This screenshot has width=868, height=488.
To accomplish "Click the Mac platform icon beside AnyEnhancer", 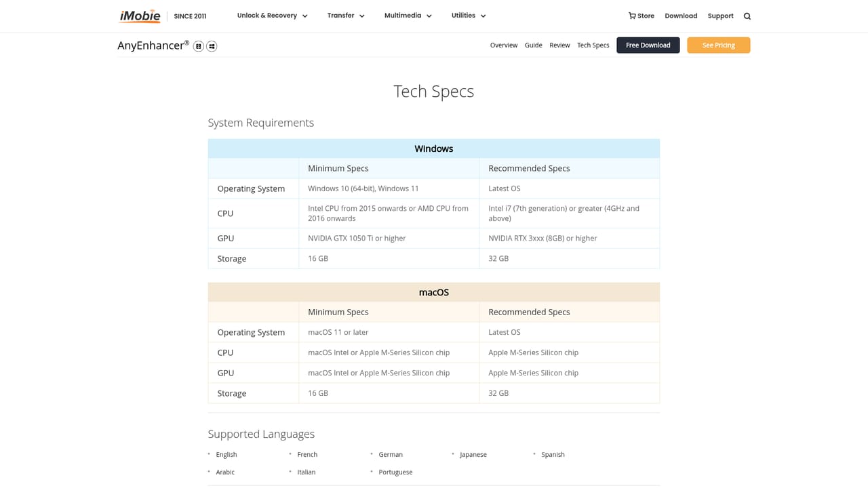I will [x=199, y=46].
